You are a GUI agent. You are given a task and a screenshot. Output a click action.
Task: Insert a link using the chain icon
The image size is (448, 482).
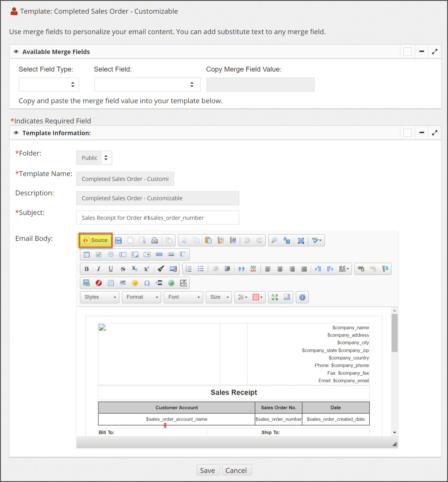[x=361, y=269]
